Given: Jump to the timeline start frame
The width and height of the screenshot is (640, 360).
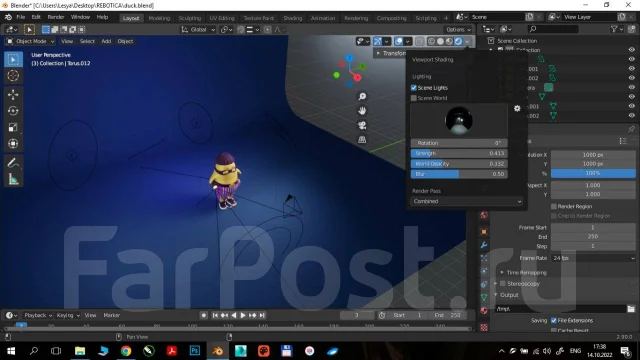Looking at the screenshot, I should coord(215,315).
